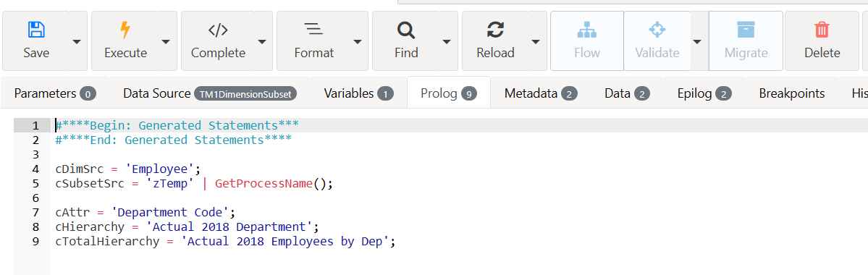Screen dimensions: 868x275
Task: Switch to the Breakpoints tab
Action: [x=791, y=93]
